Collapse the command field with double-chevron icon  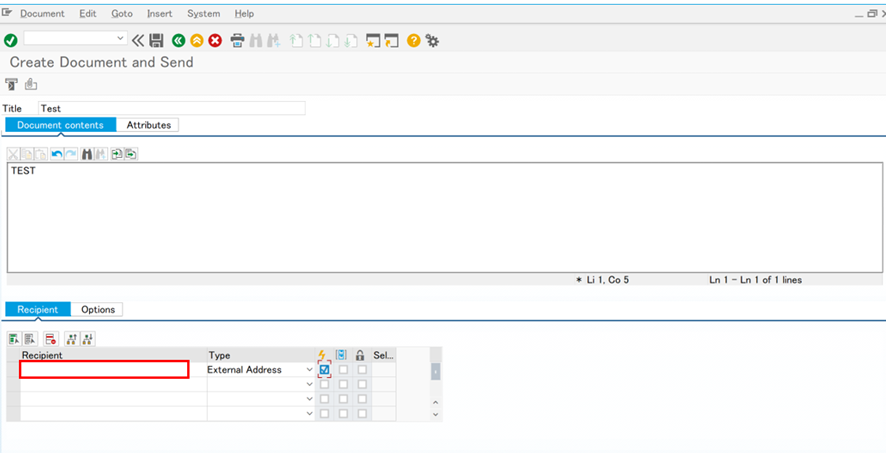(138, 40)
